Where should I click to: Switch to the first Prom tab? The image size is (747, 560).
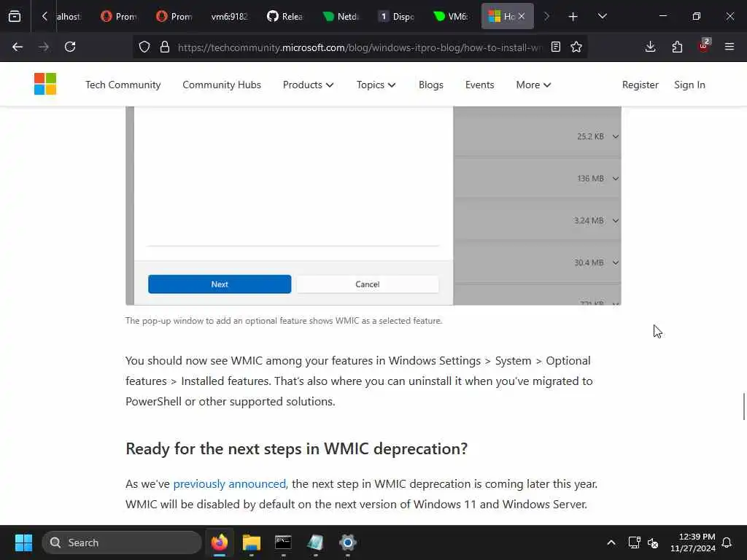(119, 17)
